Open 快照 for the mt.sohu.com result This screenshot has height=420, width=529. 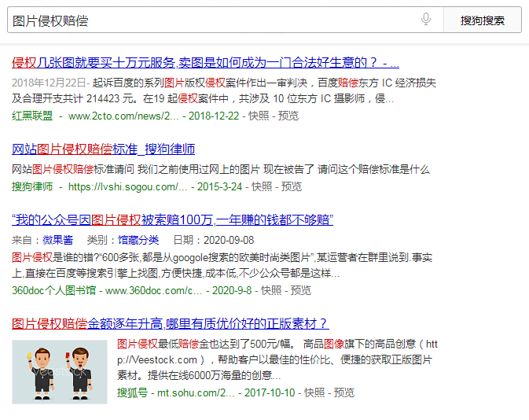(x=314, y=392)
